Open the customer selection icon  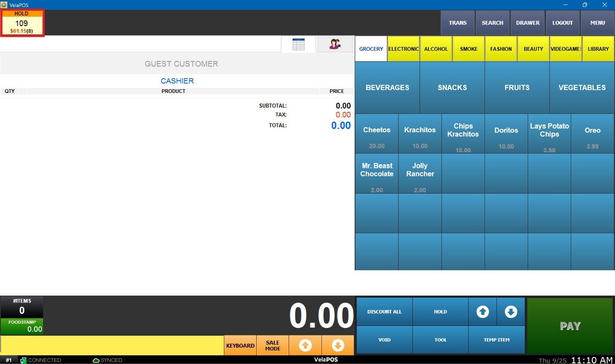tap(335, 44)
